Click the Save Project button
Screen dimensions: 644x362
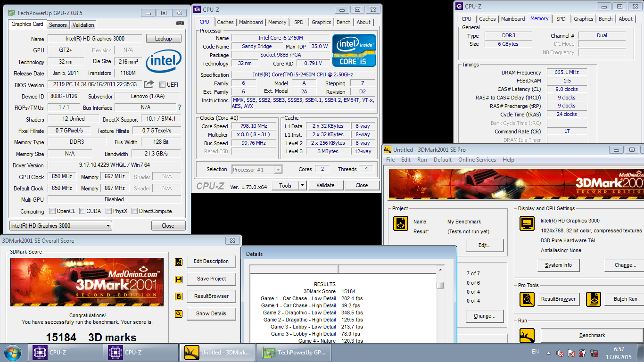click(211, 279)
